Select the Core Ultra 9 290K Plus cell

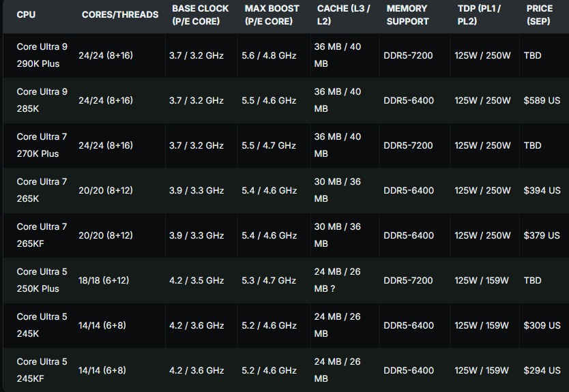point(42,55)
